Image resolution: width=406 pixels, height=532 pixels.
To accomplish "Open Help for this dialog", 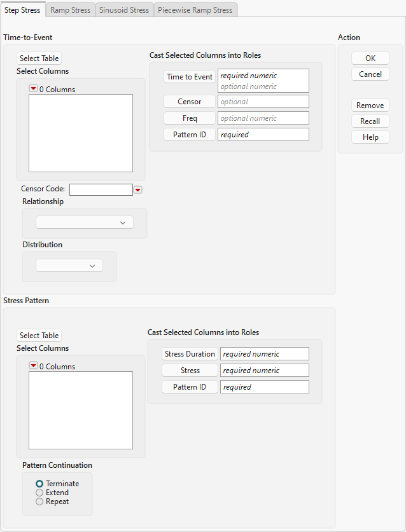I will click(x=370, y=137).
